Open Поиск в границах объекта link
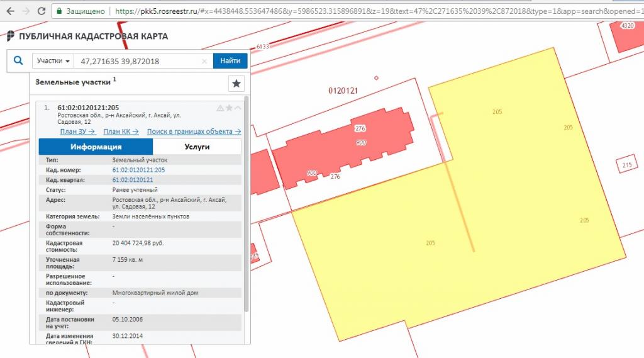644x358 pixels. point(194,131)
